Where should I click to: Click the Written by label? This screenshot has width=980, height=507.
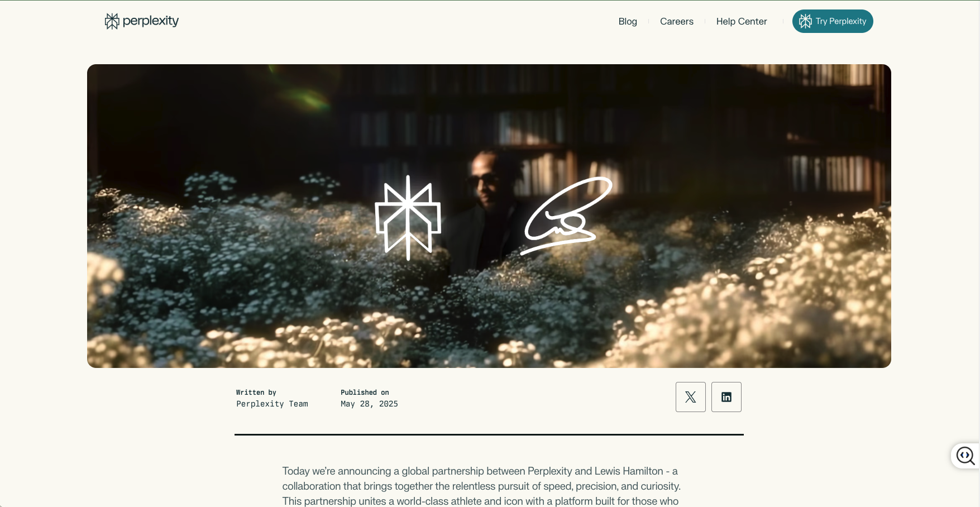pos(256,393)
